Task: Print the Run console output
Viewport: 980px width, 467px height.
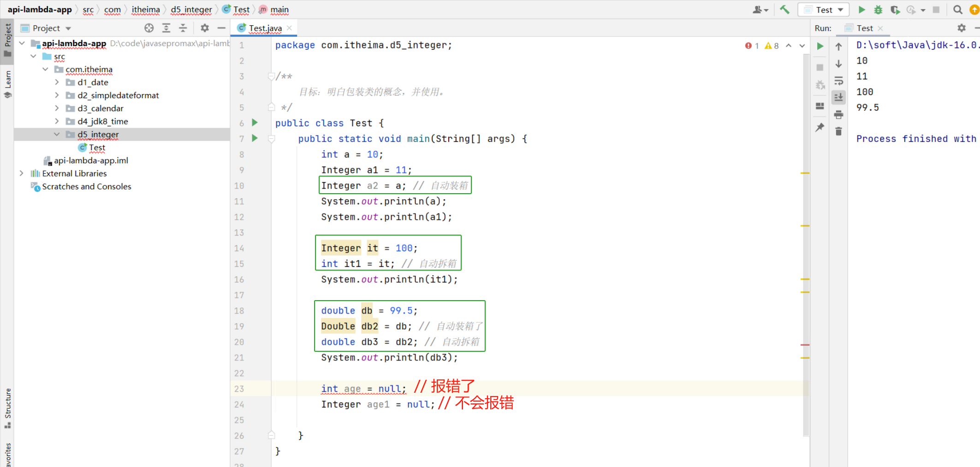Action: point(839,114)
